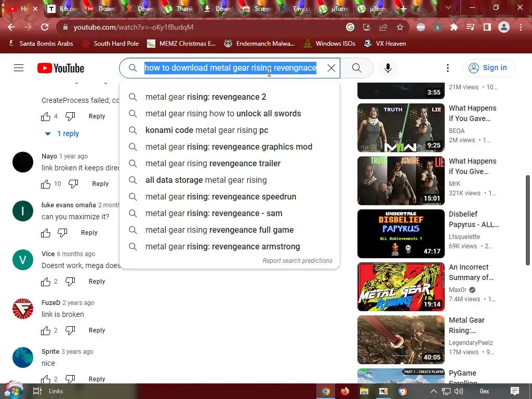
Task: Select suggestion 'revengeance graphics mod'
Action: (x=230, y=147)
